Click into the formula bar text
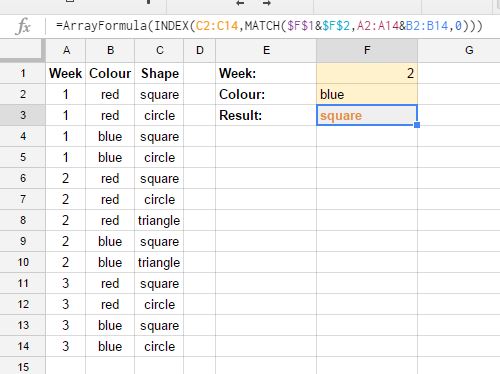Screen dimensions: 500x374 [x=269, y=26]
